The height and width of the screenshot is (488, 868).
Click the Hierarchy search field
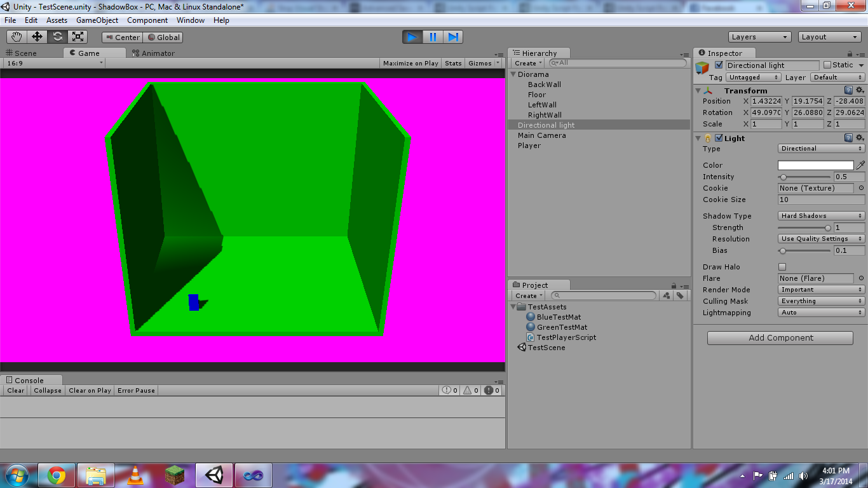click(618, 63)
